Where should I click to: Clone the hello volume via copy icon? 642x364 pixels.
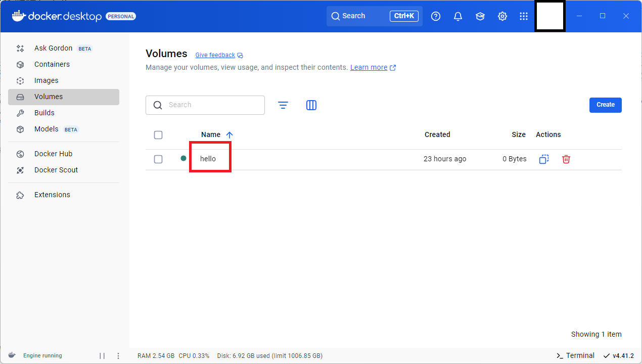coord(543,159)
